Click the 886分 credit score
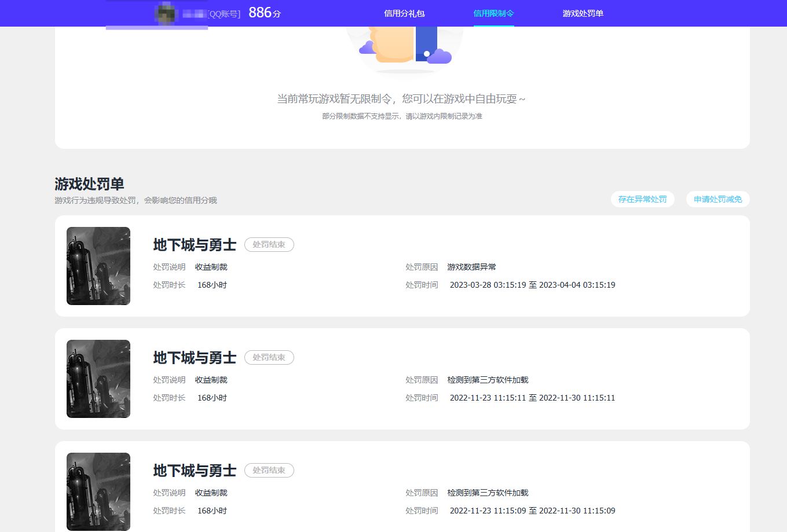This screenshot has height=532, width=787. tap(264, 13)
